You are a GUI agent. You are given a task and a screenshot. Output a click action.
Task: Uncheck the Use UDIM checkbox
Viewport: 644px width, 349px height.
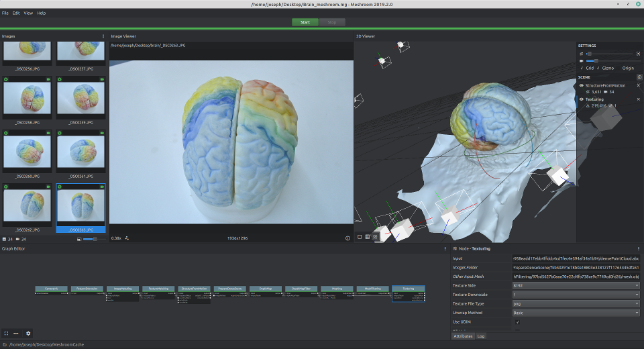click(517, 322)
